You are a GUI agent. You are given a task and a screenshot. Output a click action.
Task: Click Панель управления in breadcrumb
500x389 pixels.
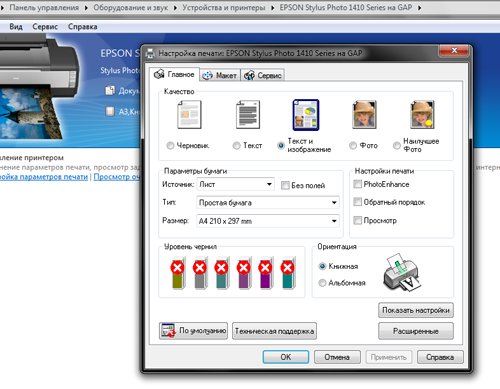click(44, 7)
